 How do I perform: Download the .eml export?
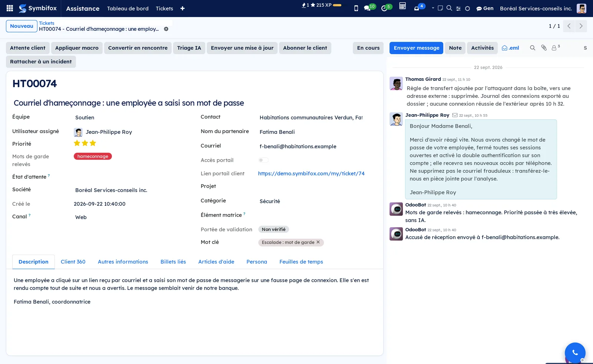pos(510,48)
